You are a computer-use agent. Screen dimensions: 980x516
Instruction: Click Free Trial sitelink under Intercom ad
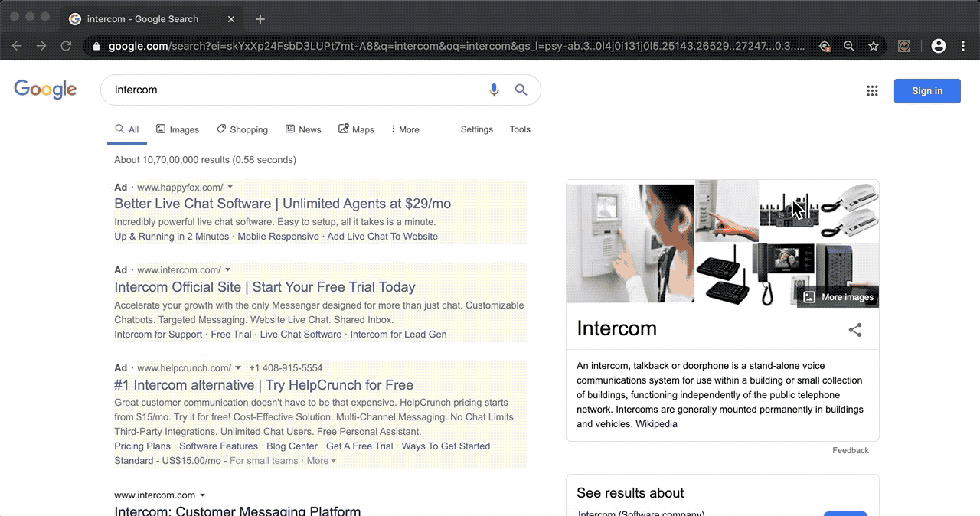pos(231,335)
